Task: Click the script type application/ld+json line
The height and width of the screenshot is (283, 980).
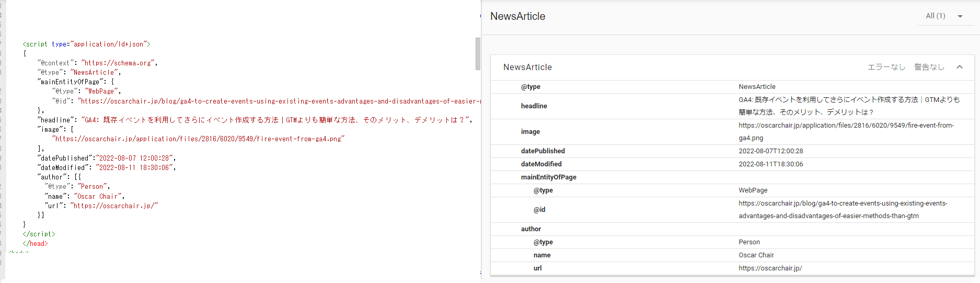Action: coord(86,44)
